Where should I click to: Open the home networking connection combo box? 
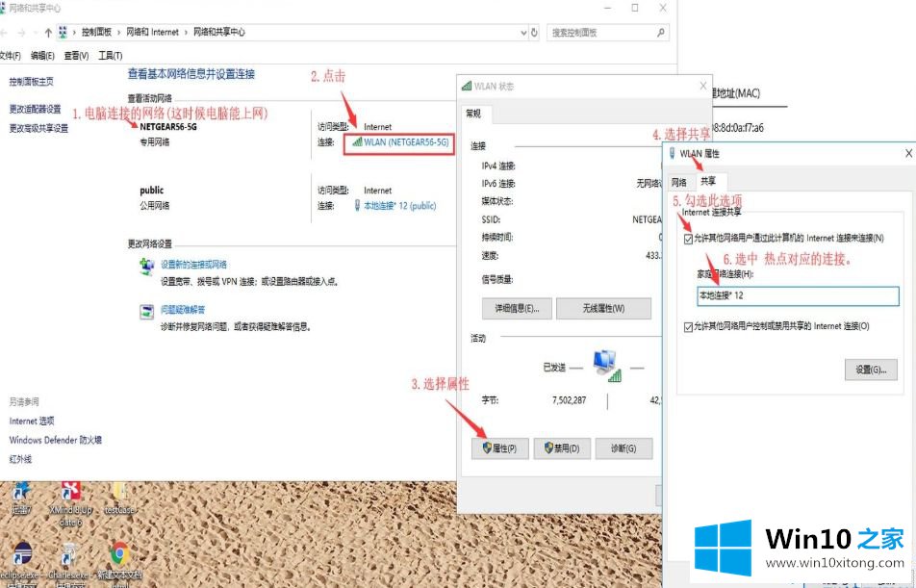798,295
